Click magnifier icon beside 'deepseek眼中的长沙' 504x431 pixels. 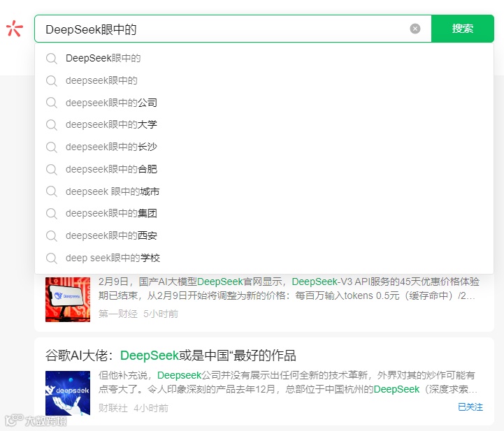52,147
